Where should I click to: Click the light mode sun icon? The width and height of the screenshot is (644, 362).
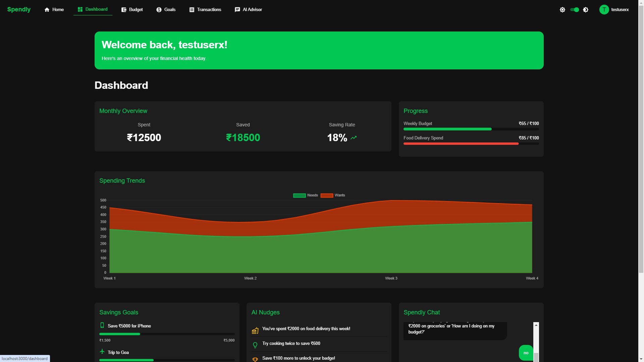[562, 10]
